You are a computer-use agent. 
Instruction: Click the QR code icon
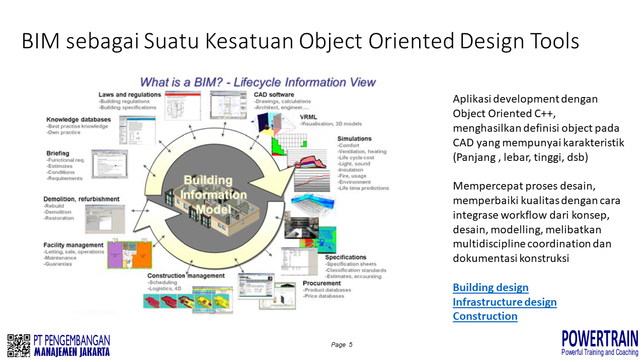[x=19, y=345]
